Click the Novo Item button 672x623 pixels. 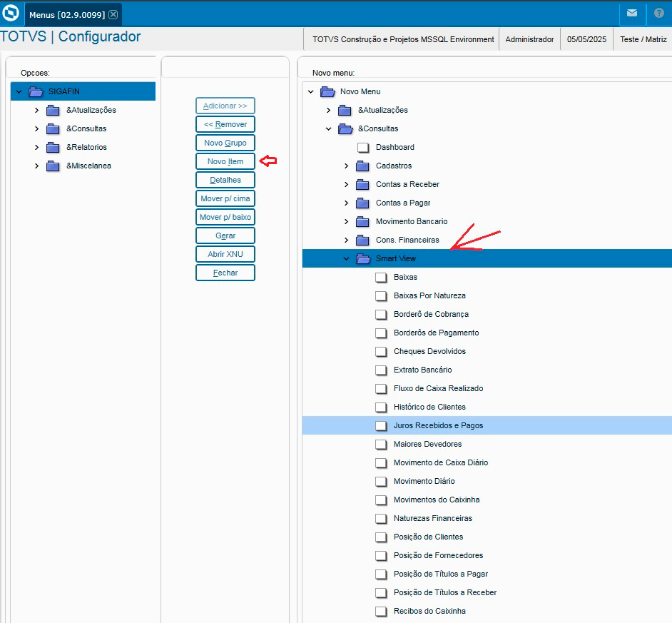point(225,161)
